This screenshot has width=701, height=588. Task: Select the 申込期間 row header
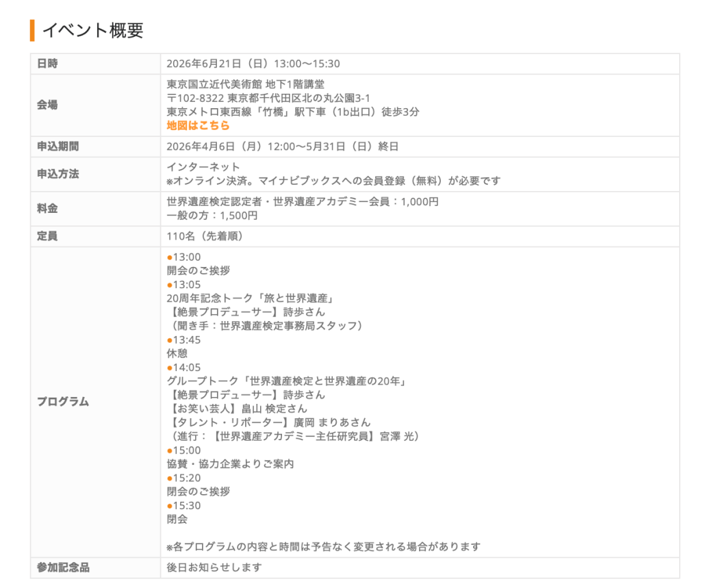(58, 146)
